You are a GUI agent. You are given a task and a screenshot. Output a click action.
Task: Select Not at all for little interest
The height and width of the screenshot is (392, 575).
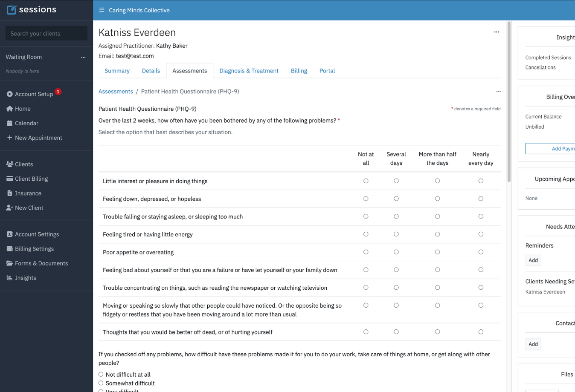tap(366, 181)
